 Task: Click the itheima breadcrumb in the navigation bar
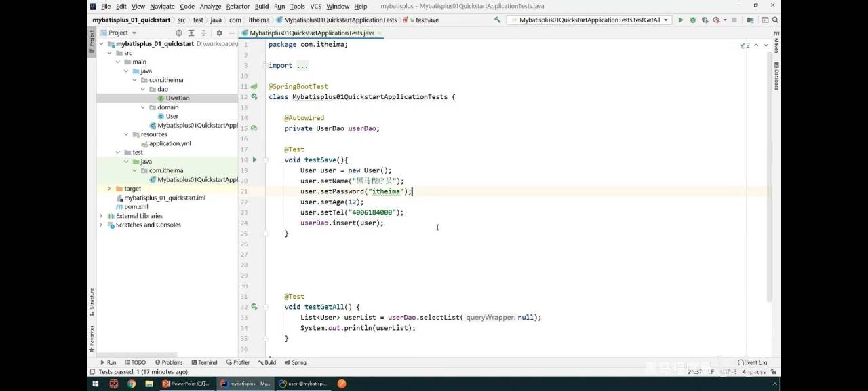click(x=259, y=20)
